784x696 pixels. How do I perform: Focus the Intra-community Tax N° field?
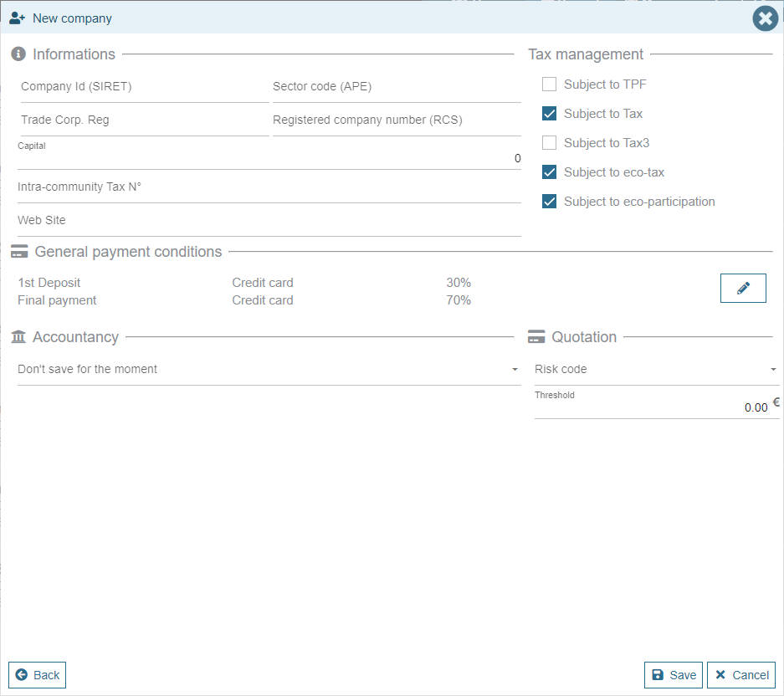(x=268, y=187)
